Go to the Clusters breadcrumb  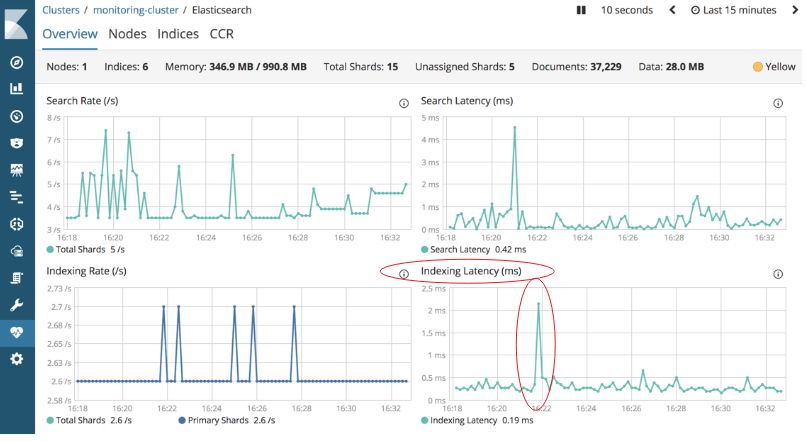tap(61, 10)
